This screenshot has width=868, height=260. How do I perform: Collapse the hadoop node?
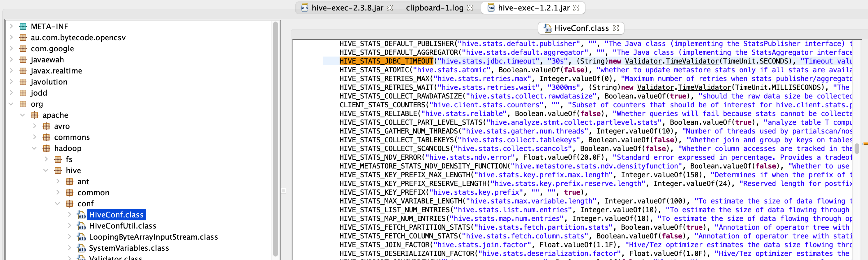[34, 148]
